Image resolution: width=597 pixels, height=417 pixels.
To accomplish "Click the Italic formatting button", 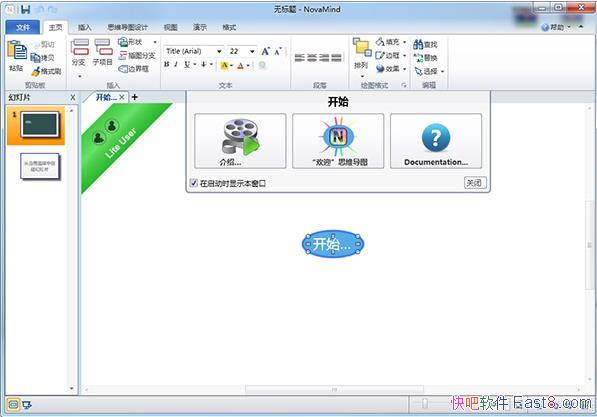I will click(176, 64).
